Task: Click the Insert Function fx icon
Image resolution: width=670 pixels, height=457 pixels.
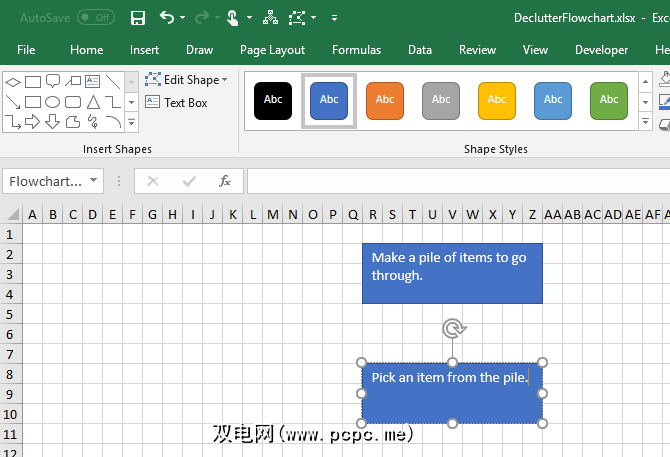Action: click(225, 181)
